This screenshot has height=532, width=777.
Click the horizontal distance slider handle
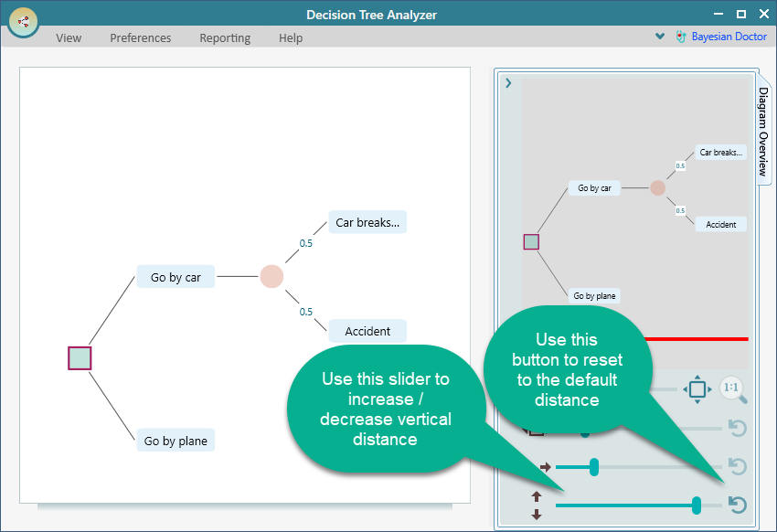pyautogui.click(x=594, y=467)
